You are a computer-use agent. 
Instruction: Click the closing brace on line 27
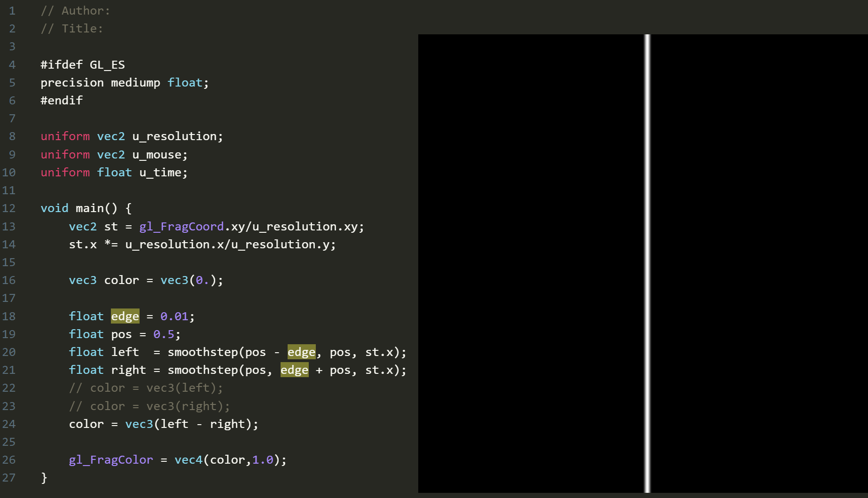44,478
